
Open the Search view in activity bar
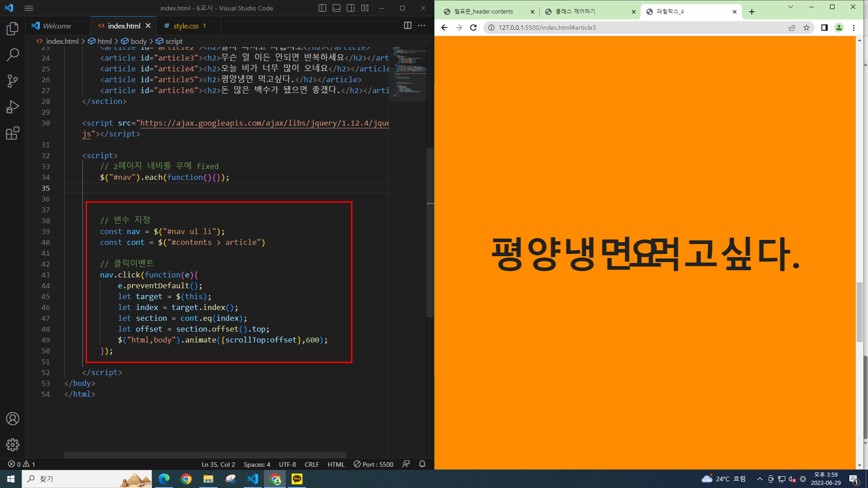point(13,55)
